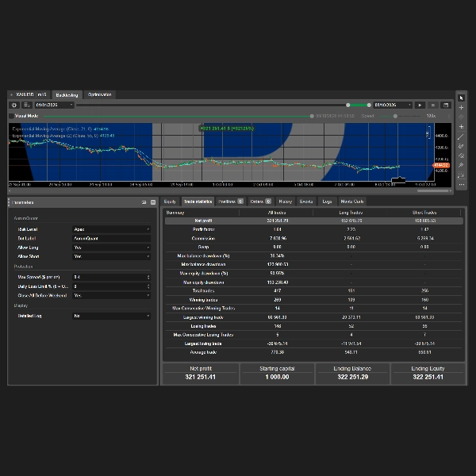Click the Total trades row
This screenshot has width=476, height=476.
pos(314,291)
